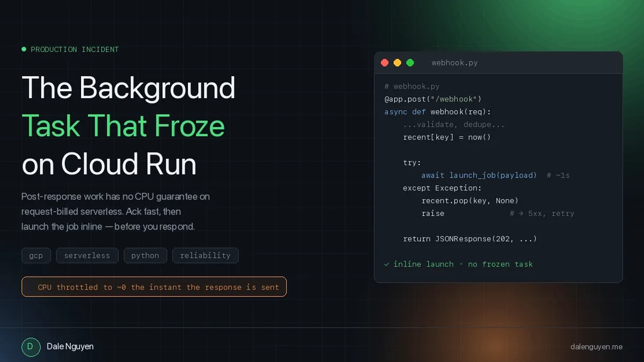
Task: Click "await launch_job(payload)" in code
Action: pos(479,175)
